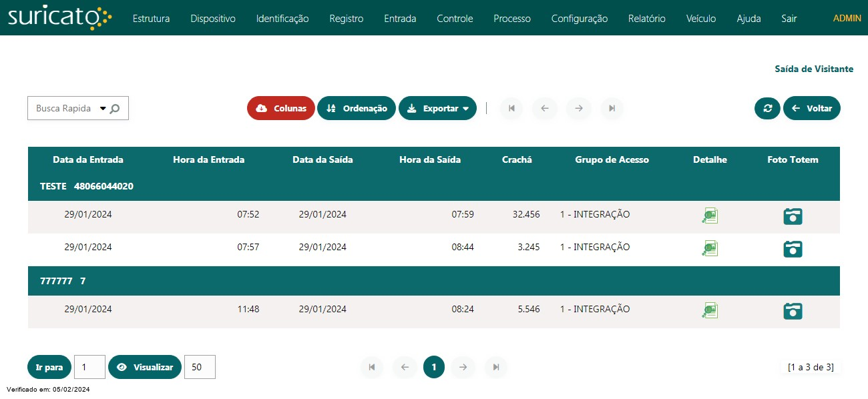Click the Ordenação button
868x399 pixels.
tap(357, 108)
